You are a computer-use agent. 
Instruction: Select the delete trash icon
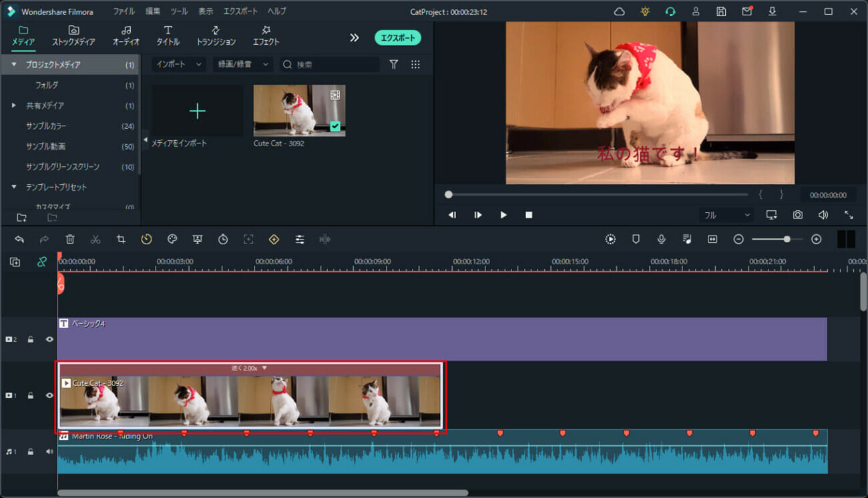pos(70,239)
